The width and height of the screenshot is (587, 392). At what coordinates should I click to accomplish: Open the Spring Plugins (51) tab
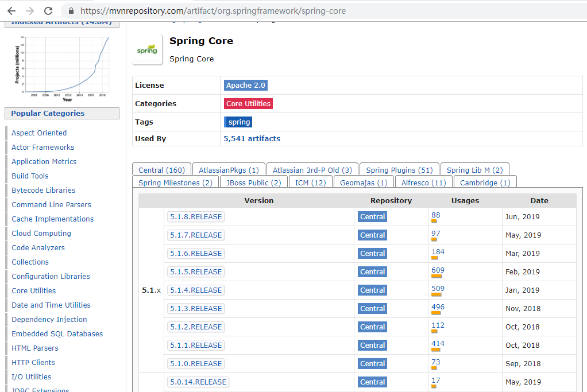399,170
